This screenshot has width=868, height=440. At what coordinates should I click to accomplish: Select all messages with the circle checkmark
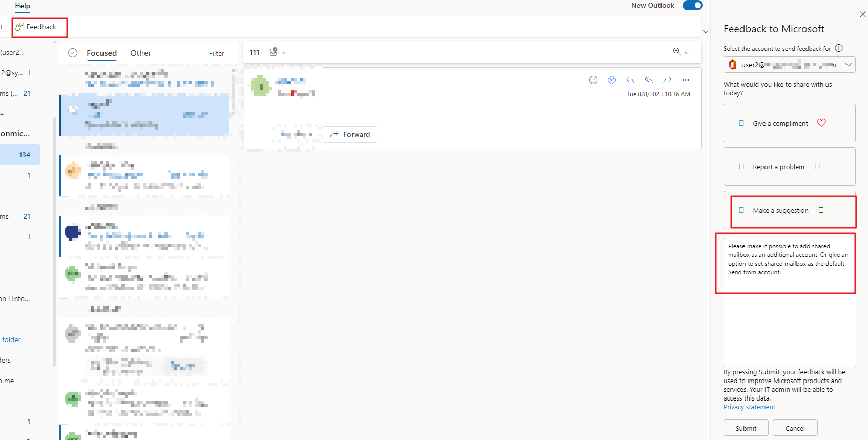click(73, 53)
